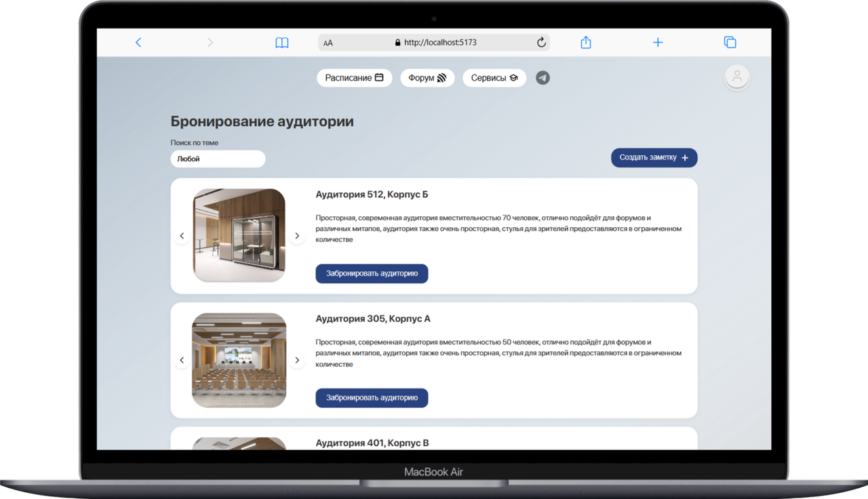Click the browser forward arrow
Image resolution: width=868 pixels, height=499 pixels.
pos(210,42)
